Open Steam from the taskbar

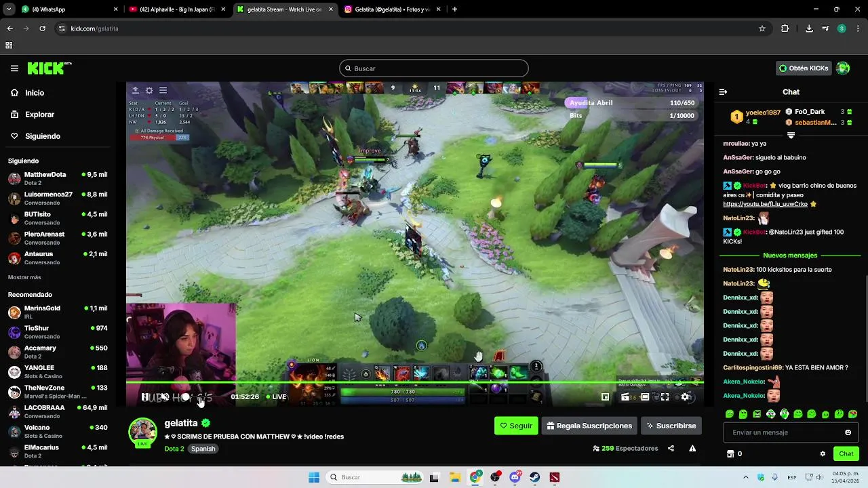(535, 477)
